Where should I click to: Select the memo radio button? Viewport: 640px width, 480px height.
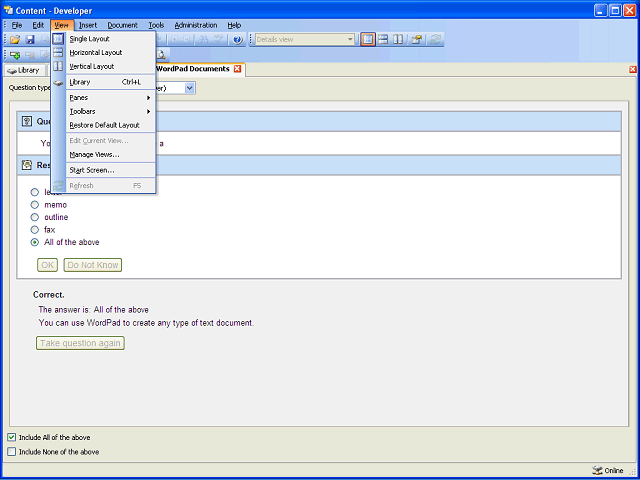tap(35, 204)
